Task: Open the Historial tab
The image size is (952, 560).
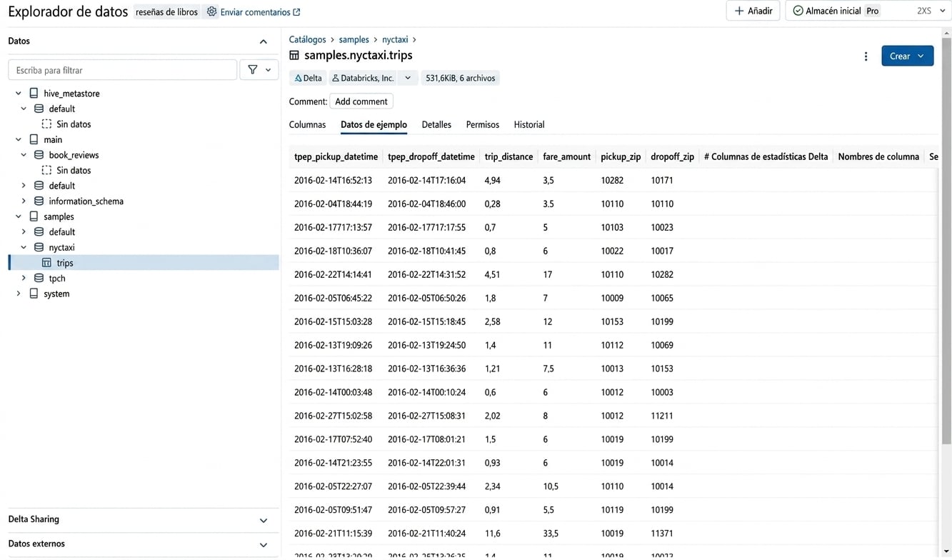Action: (x=529, y=125)
